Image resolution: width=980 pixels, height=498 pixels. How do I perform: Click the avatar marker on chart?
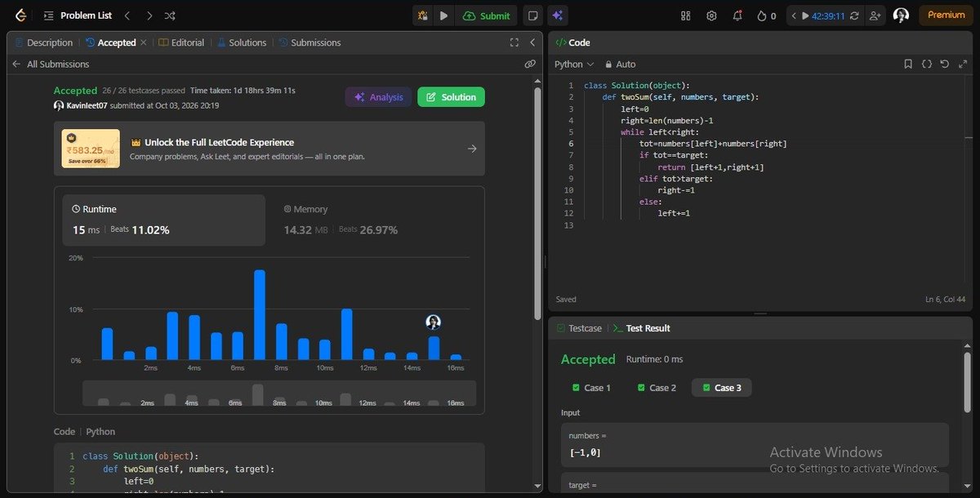point(434,322)
